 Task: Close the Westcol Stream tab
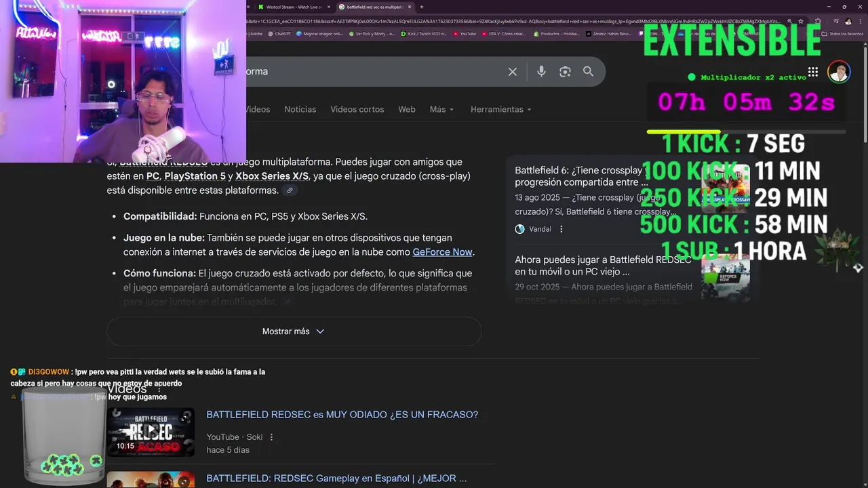(x=330, y=7)
